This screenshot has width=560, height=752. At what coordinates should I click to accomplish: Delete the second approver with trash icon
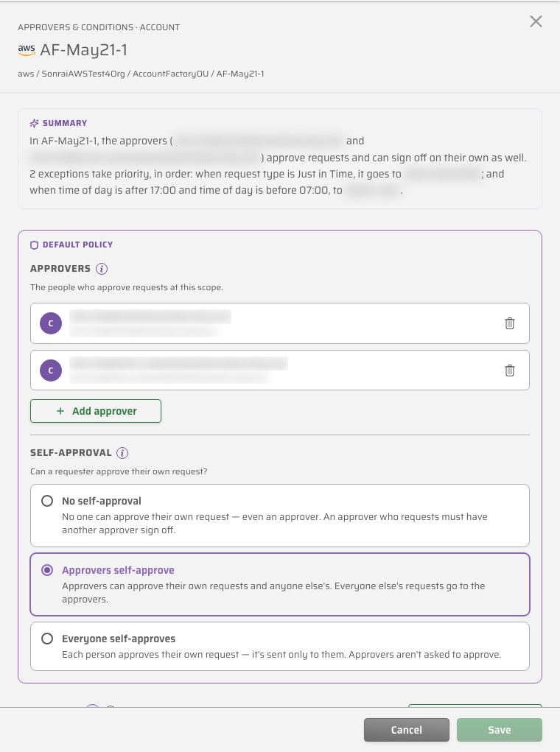(x=510, y=370)
